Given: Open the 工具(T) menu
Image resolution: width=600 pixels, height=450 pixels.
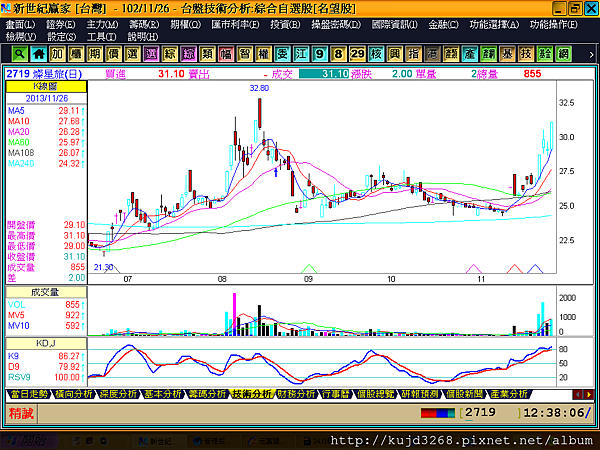Looking at the screenshot, I should (x=101, y=37).
